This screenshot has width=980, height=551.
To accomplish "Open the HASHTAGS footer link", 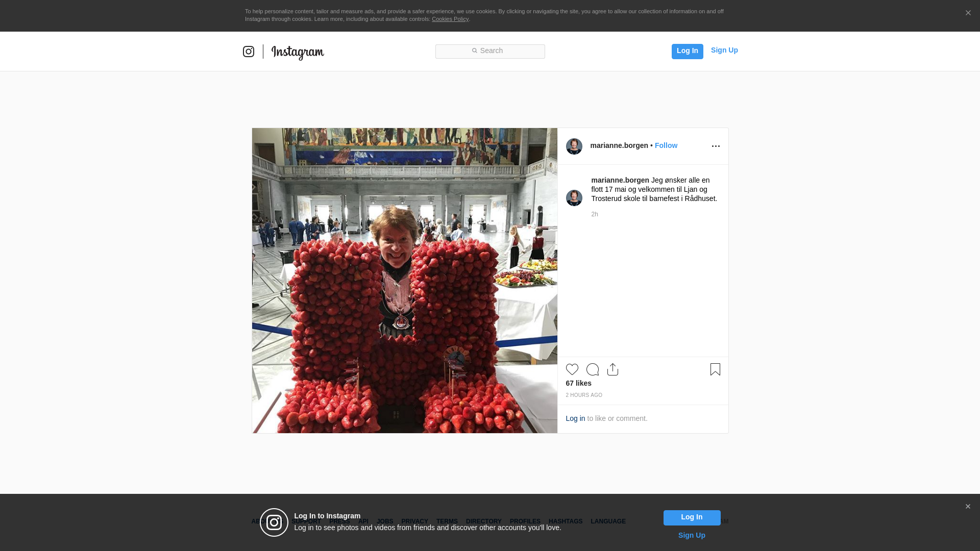I will click(x=566, y=521).
